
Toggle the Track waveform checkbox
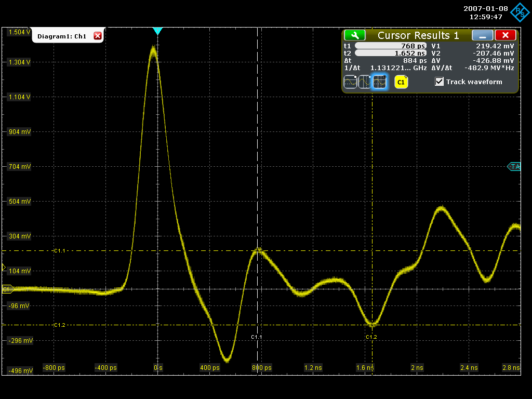coord(440,82)
